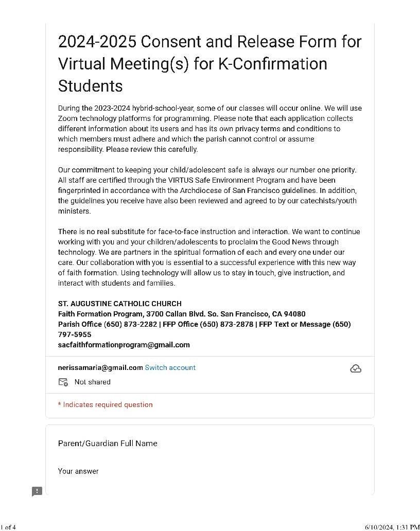Click the cloud saved-draft icon
420x531 pixels.
(x=355, y=368)
